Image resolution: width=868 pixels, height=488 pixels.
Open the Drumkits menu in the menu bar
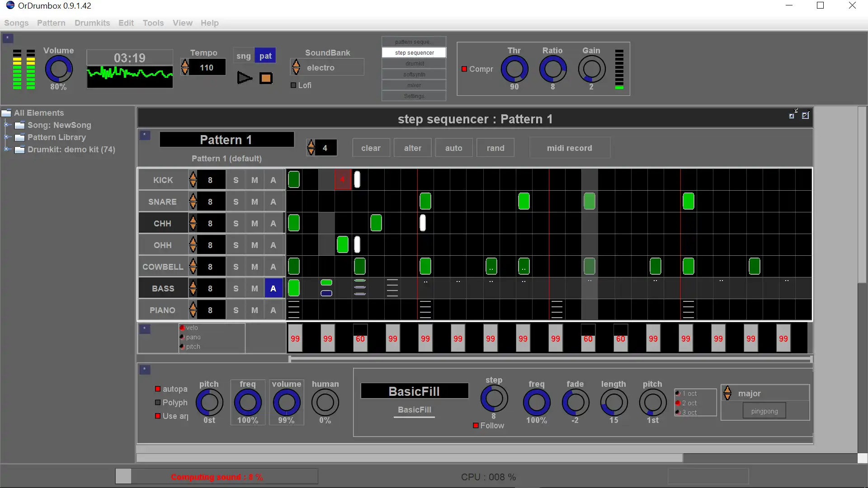click(x=92, y=23)
